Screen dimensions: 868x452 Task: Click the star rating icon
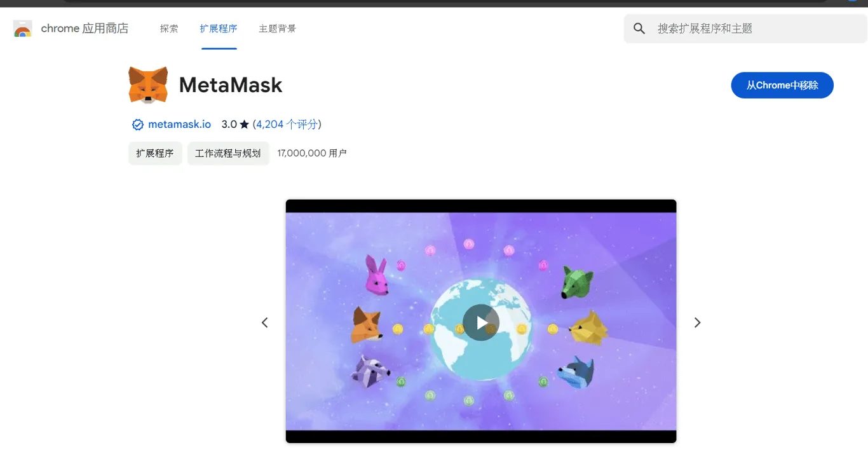point(245,125)
